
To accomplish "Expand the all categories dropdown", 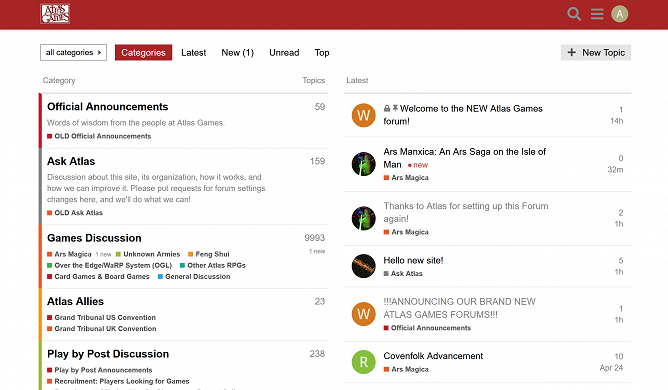I will pyautogui.click(x=73, y=52).
